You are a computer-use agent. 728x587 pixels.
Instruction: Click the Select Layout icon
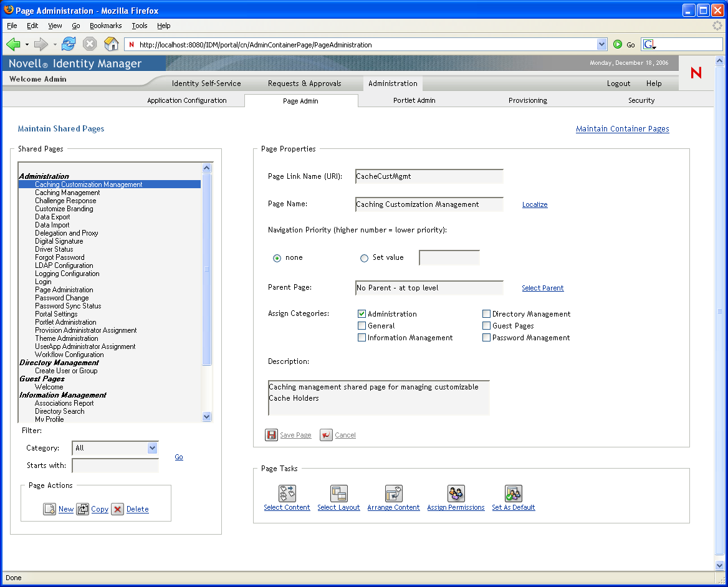coord(338,494)
